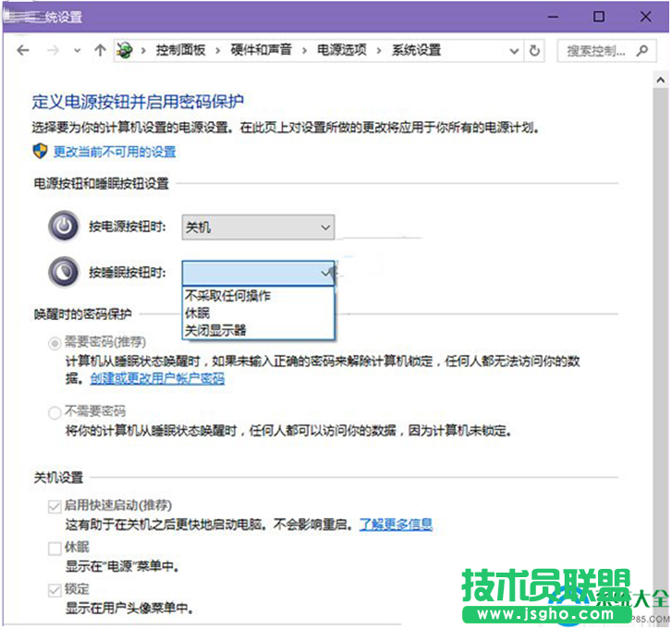Click section title 电源按钮和睡眠按钮设置
The height and width of the screenshot is (629, 672).
[101, 183]
